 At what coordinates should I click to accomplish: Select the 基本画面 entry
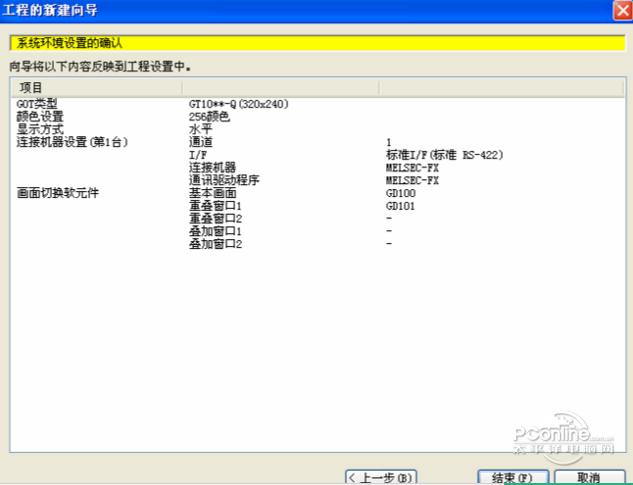pyautogui.click(x=212, y=193)
